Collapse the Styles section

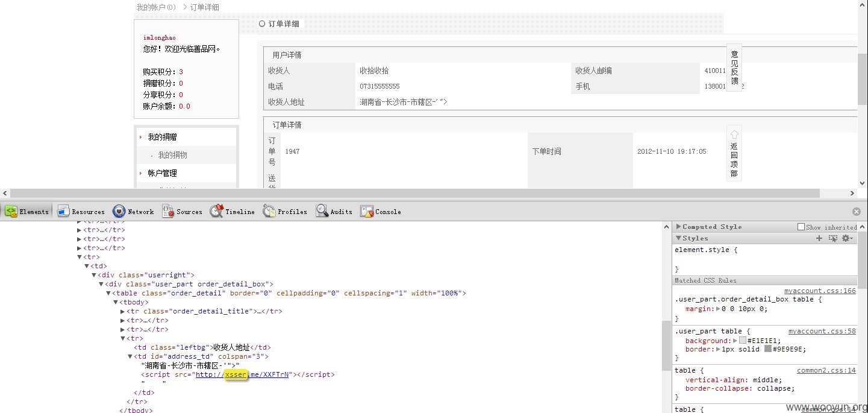(x=679, y=238)
